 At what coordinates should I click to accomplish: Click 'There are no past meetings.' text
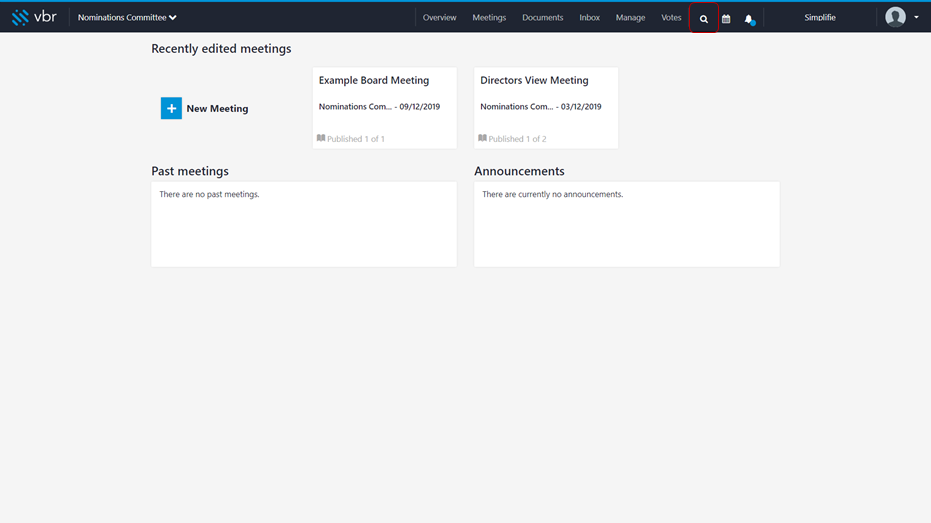pos(210,194)
